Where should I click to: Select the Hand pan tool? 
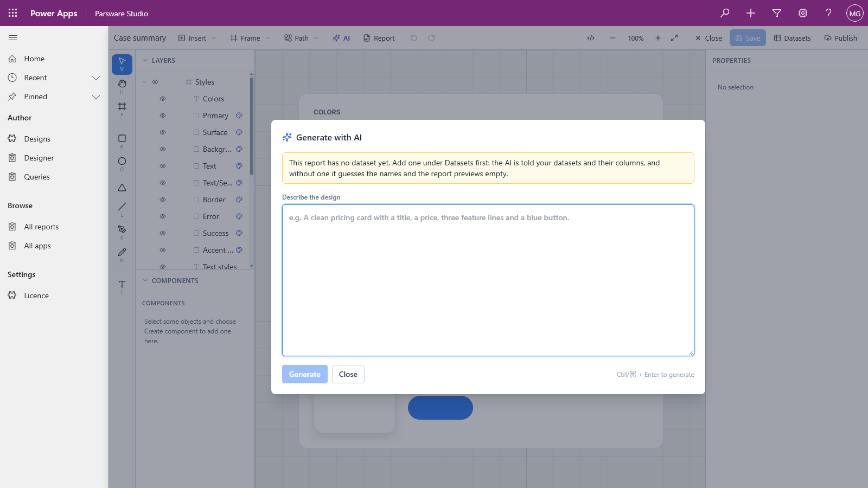122,86
